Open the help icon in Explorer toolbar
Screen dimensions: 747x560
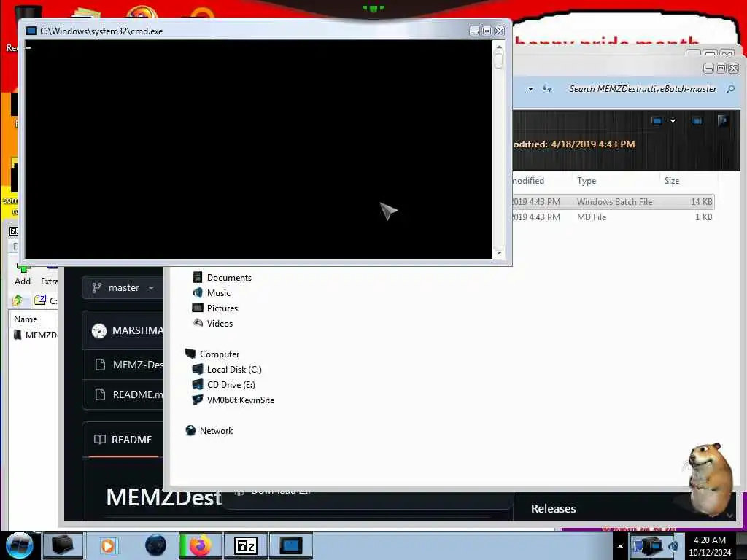tap(723, 121)
